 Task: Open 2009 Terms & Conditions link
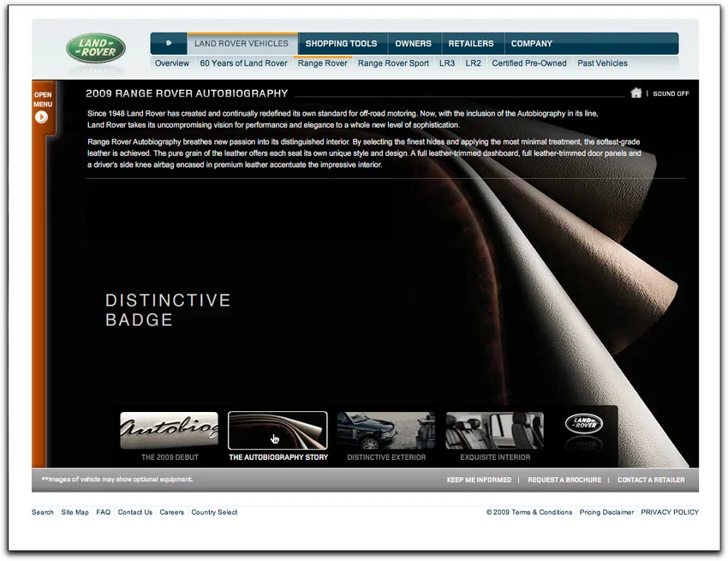pos(528,512)
